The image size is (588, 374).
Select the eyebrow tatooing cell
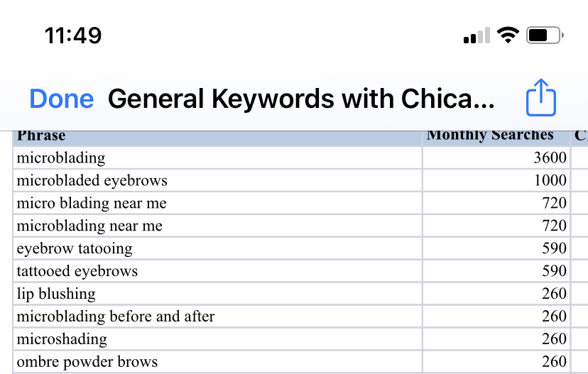pyautogui.click(x=217, y=248)
